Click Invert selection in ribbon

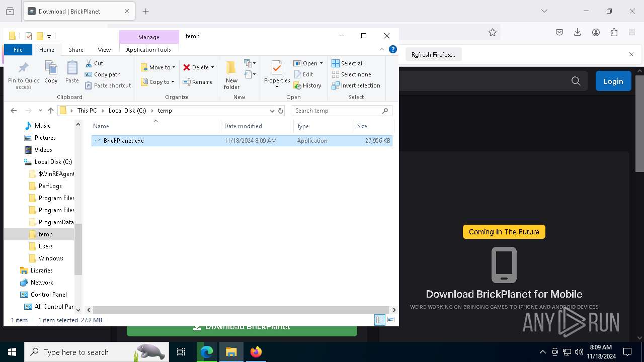pyautogui.click(x=356, y=85)
